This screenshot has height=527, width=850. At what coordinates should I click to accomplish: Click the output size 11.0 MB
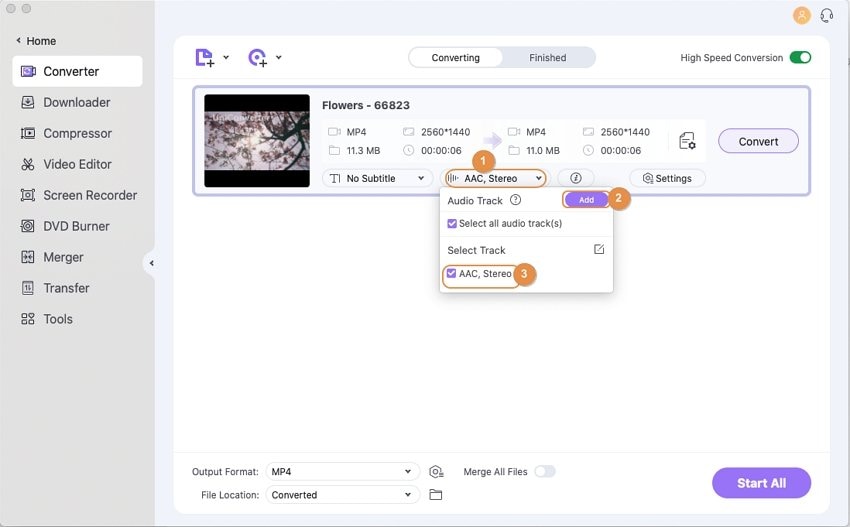coord(543,151)
